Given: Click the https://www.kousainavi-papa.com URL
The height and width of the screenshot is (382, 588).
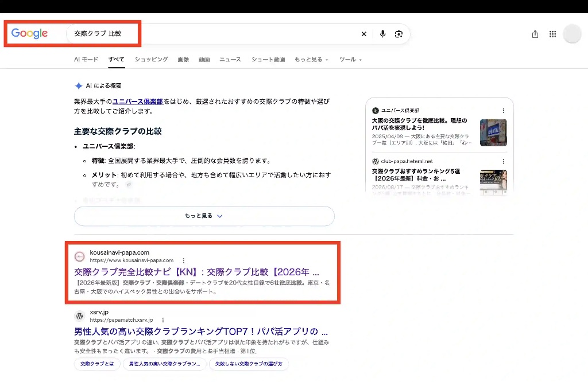Looking at the screenshot, I should pyautogui.click(x=131, y=260).
